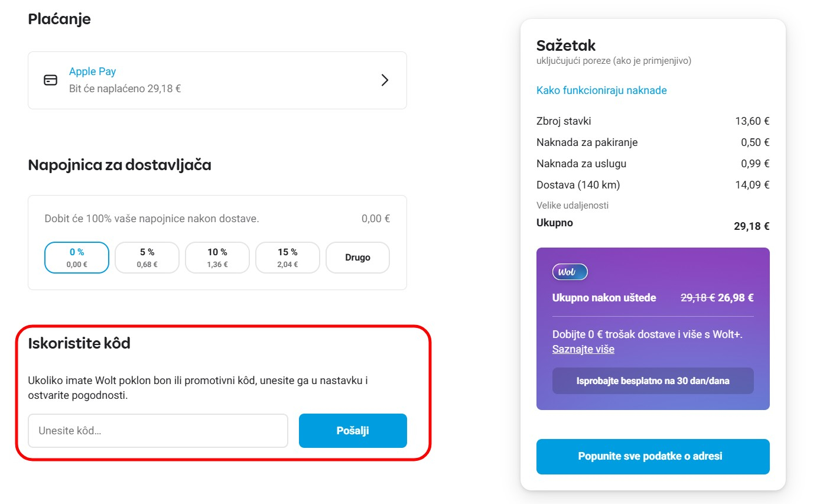This screenshot has width=823, height=504.
Task: Expand the Apple Pay payment method chevron
Action: [x=385, y=80]
